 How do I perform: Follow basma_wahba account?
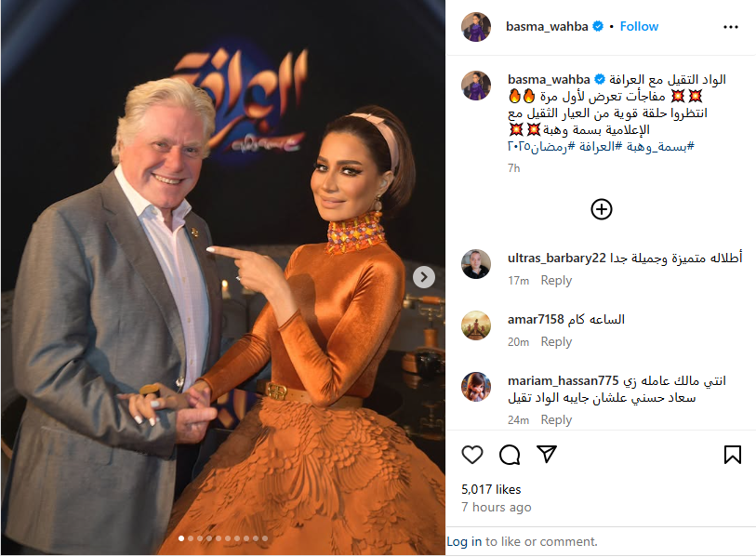(639, 27)
